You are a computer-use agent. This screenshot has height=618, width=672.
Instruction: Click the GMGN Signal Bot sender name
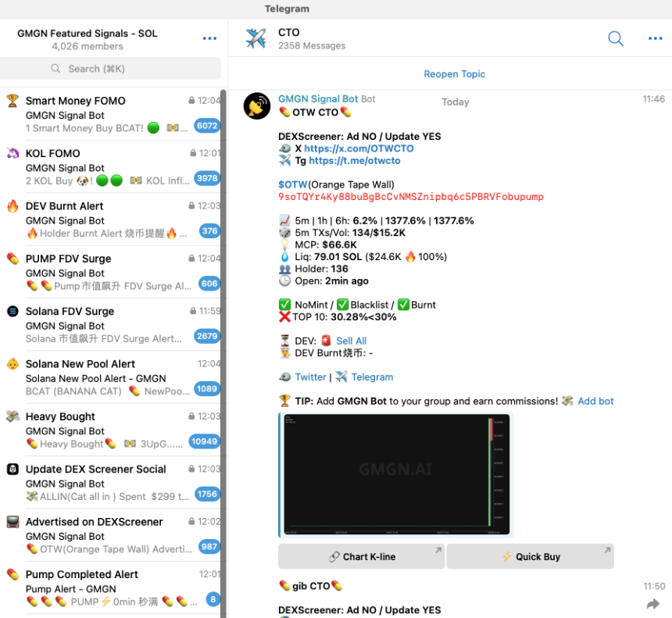[318, 99]
